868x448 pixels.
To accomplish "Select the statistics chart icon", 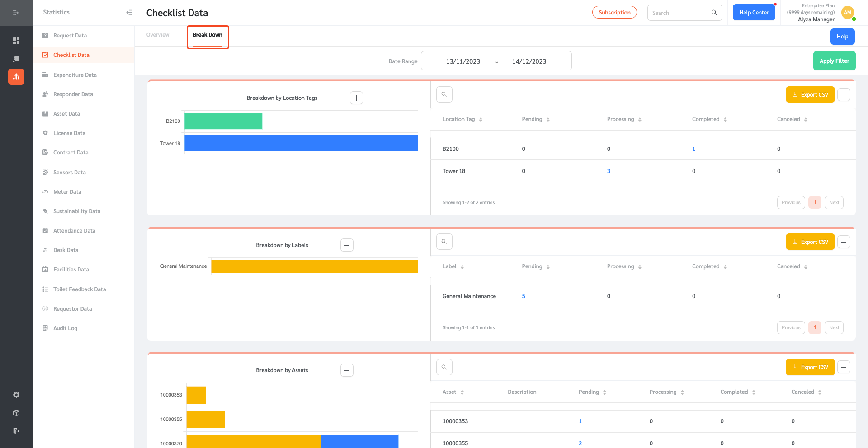I will (x=16, y=77).
